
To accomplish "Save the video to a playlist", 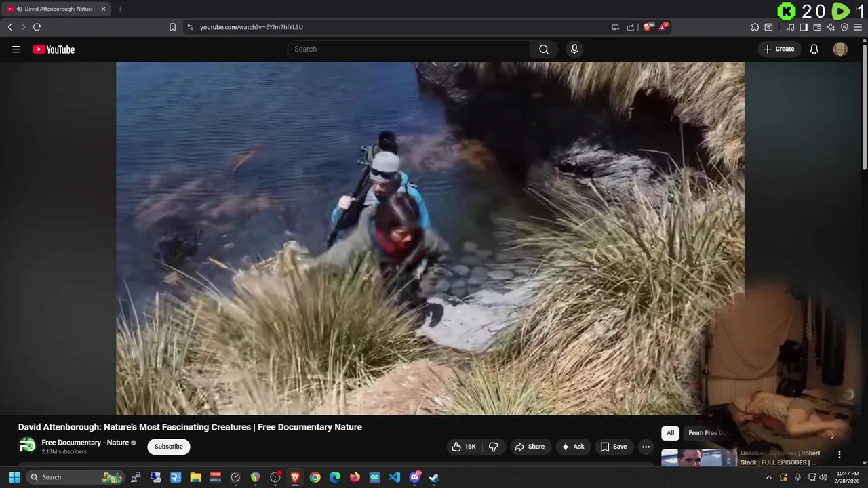I will click(613, 447).
